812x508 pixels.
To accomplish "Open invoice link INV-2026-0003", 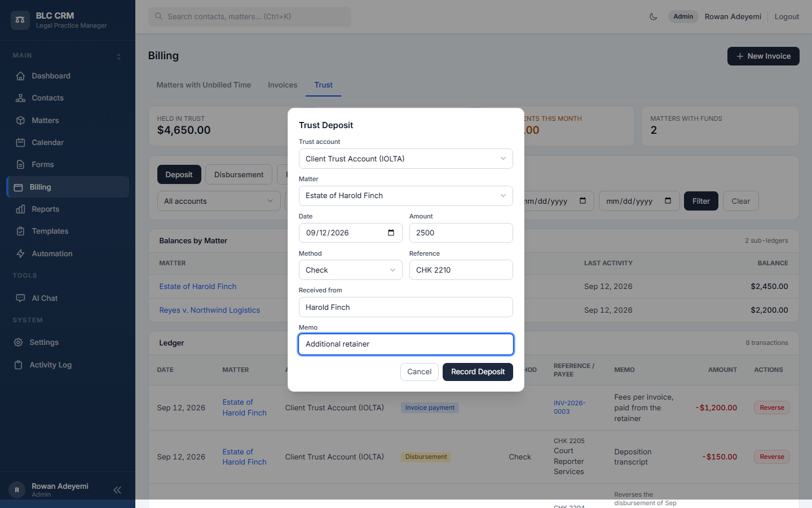I will (570, 407).
